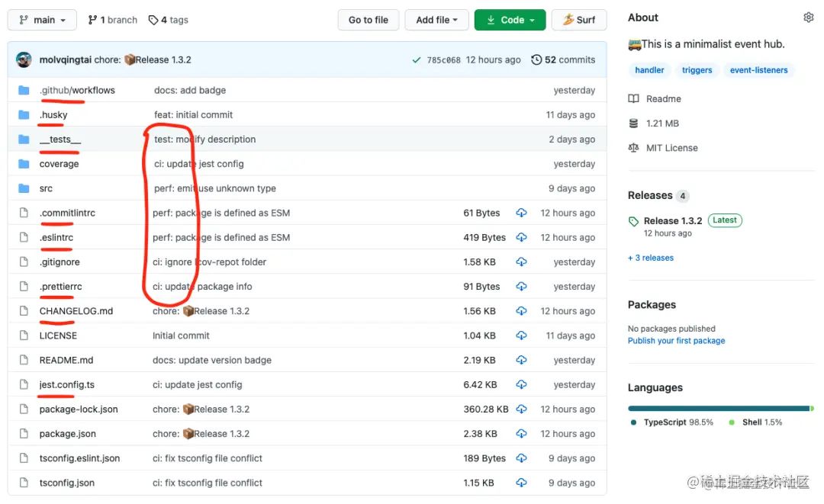The height and width of the screenshot is (504, 824).
Task: Click the MIT License scale icon
Action: pyautogui.click(x=634, y=148)
